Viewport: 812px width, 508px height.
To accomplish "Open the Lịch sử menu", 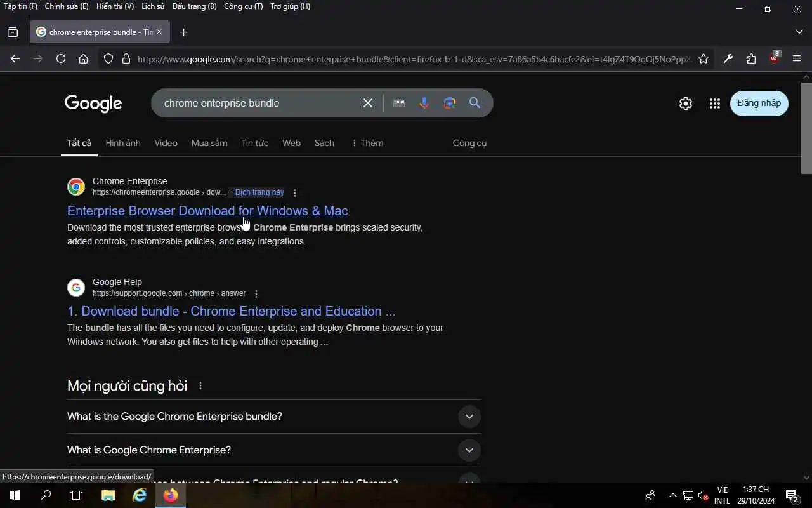I will [x=153, y=6].
